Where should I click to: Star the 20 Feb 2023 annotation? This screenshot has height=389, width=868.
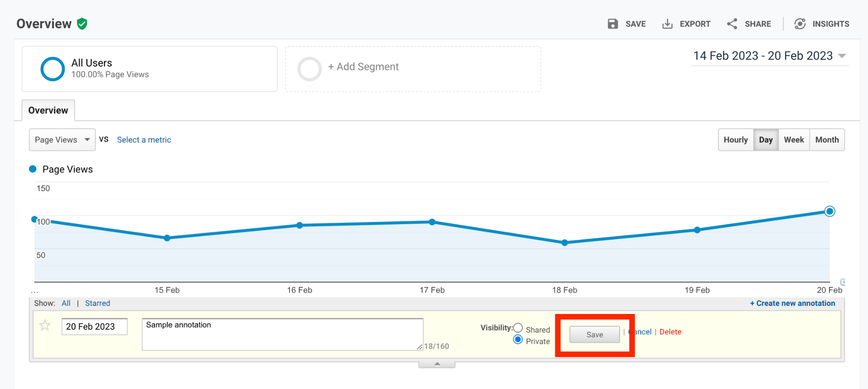[x=45, y=325]
